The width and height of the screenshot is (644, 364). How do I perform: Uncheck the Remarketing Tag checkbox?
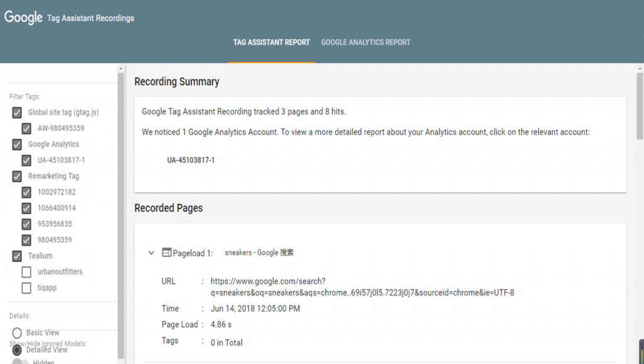click(17, 176)
